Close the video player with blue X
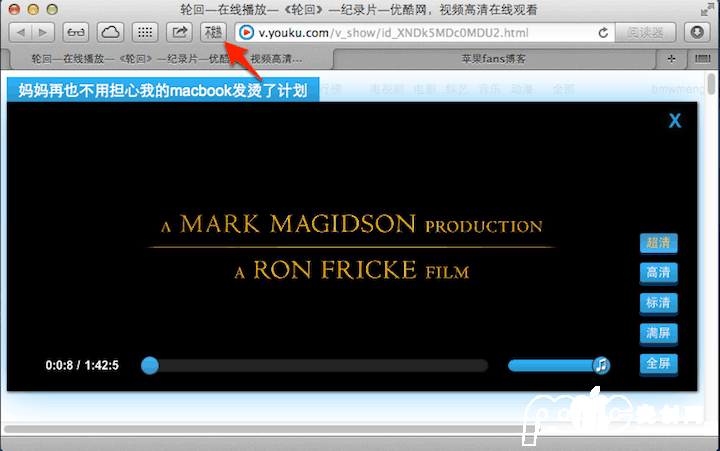The image size is (720, 451). coord(675,121)
